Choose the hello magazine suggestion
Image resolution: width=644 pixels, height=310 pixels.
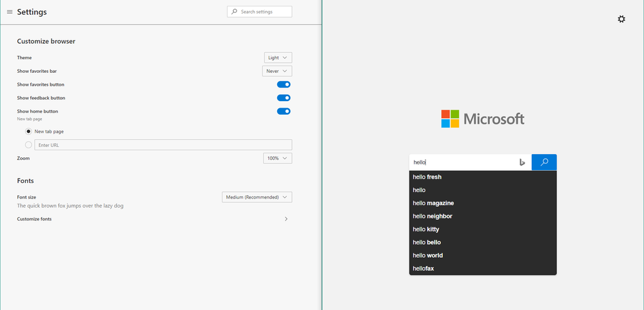pyautogui.click(x=483, y=203)
